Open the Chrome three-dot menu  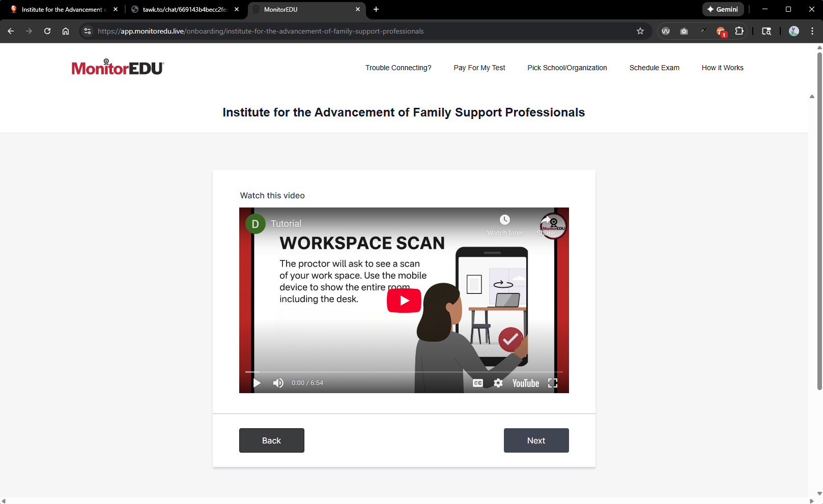click(x=812, y=31)
